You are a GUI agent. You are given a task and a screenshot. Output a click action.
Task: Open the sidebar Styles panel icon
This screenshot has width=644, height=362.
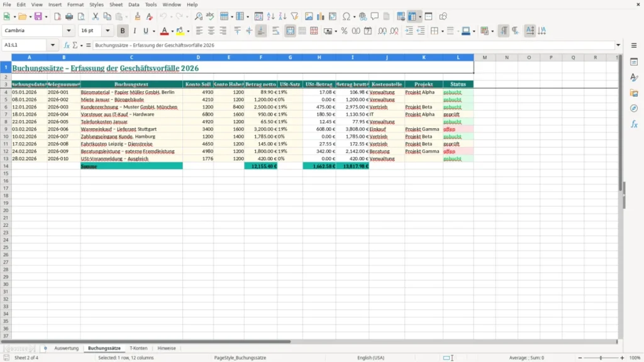[634, 77]
